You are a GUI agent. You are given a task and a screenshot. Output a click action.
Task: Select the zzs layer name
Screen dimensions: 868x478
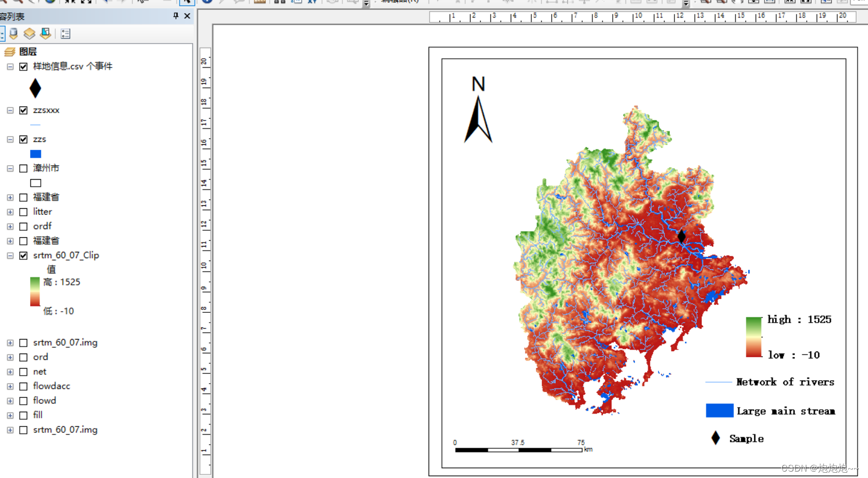(40, 139)
